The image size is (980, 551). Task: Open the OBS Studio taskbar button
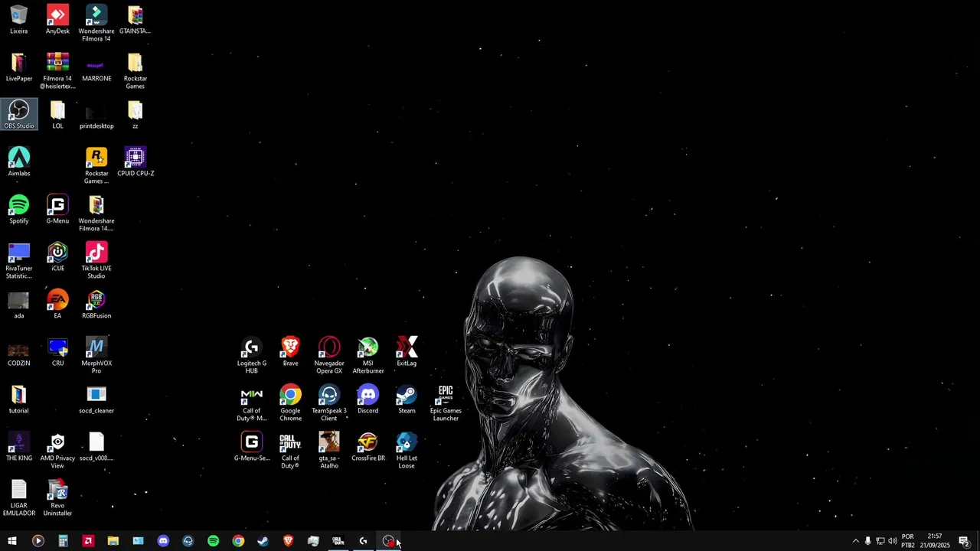coord(388,541)
